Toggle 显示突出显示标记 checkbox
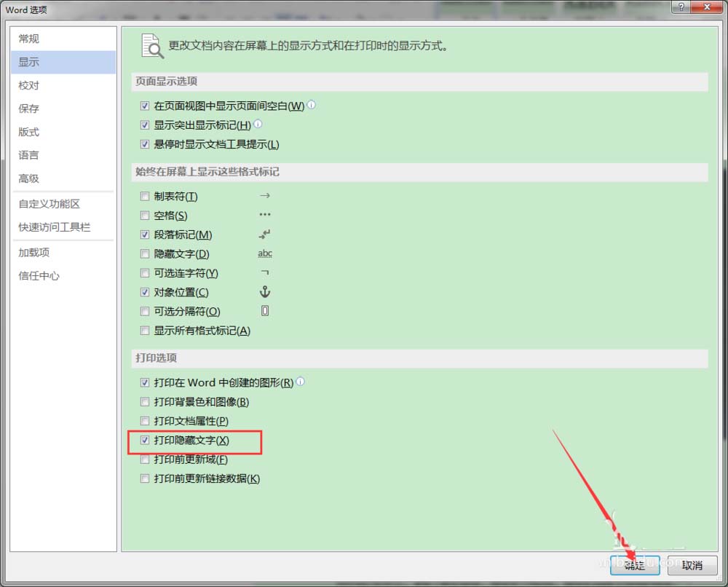The width and height of the screenshot is (728, 587). click(x=145, y=125)
